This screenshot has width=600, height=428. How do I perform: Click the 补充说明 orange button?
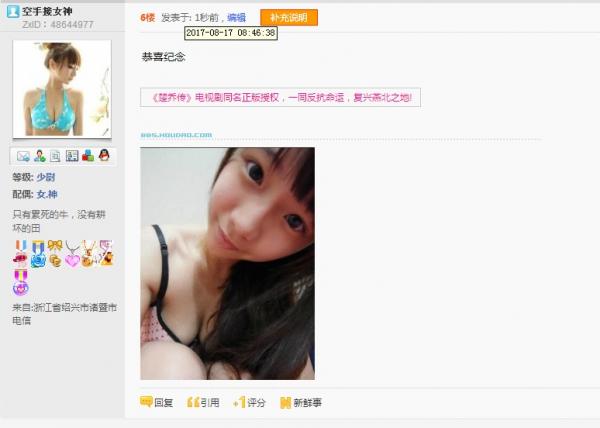289,18
